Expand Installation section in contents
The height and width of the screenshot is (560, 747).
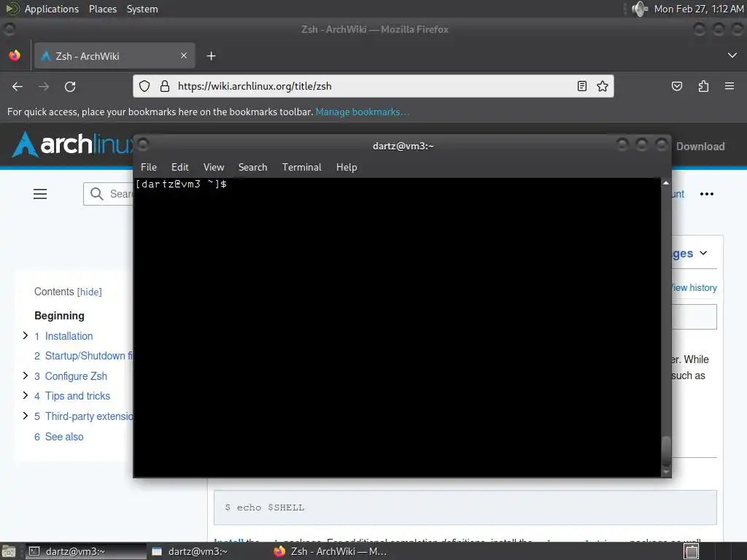[x=26, y=335]
